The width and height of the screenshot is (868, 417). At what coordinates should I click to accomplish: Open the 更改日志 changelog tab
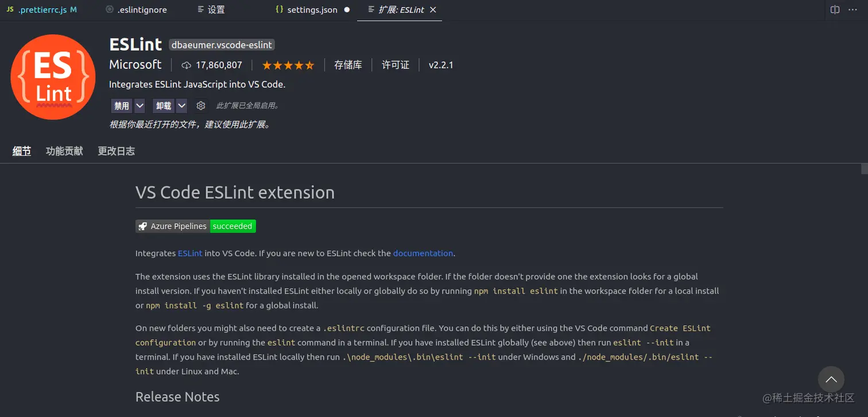tap(116, 151)
